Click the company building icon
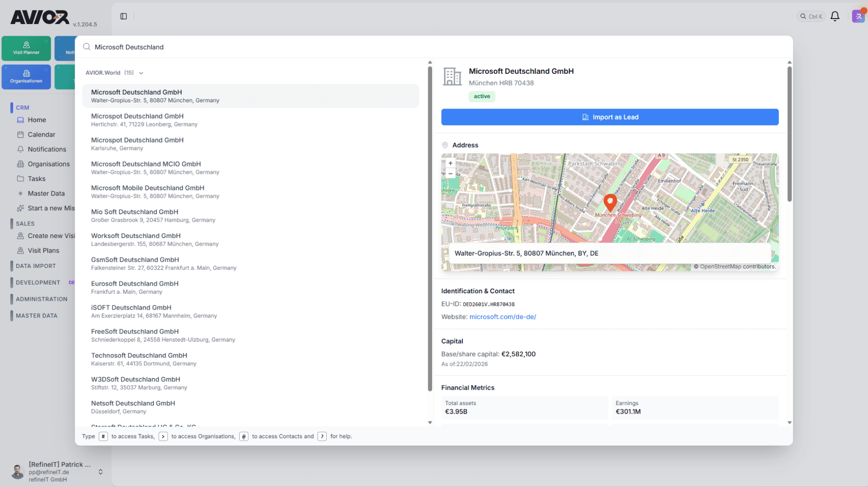This screenshot has width=868, height=487. [452, 76]
